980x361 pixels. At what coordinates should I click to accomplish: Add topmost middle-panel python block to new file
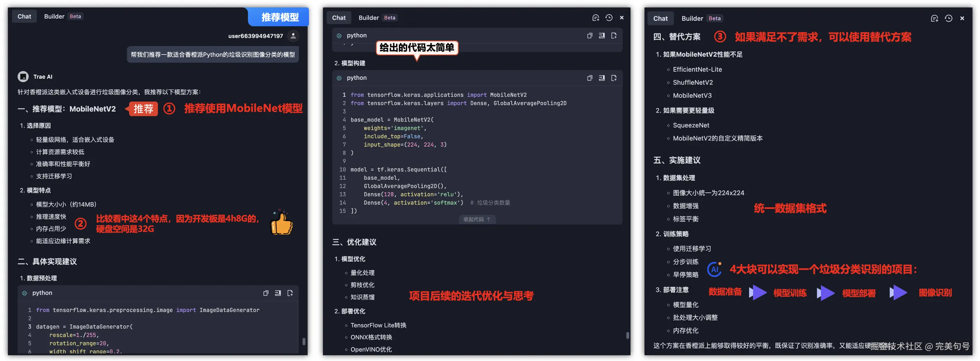[x=614, y=35]
